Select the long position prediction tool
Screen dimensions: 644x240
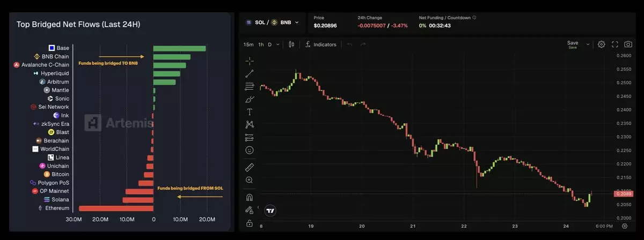click(250, 137)
